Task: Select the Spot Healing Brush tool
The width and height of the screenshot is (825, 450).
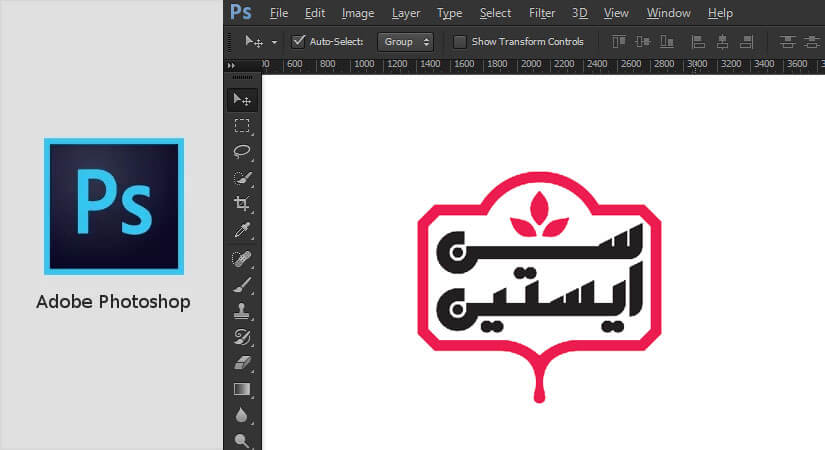Action: point(242,259)
